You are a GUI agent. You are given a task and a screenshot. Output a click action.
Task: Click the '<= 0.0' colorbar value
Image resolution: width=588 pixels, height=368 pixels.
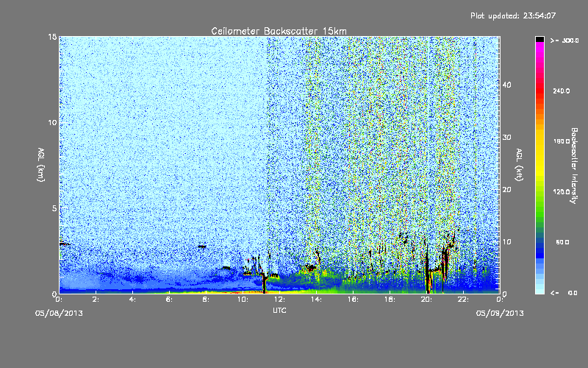tap(564, 293)
